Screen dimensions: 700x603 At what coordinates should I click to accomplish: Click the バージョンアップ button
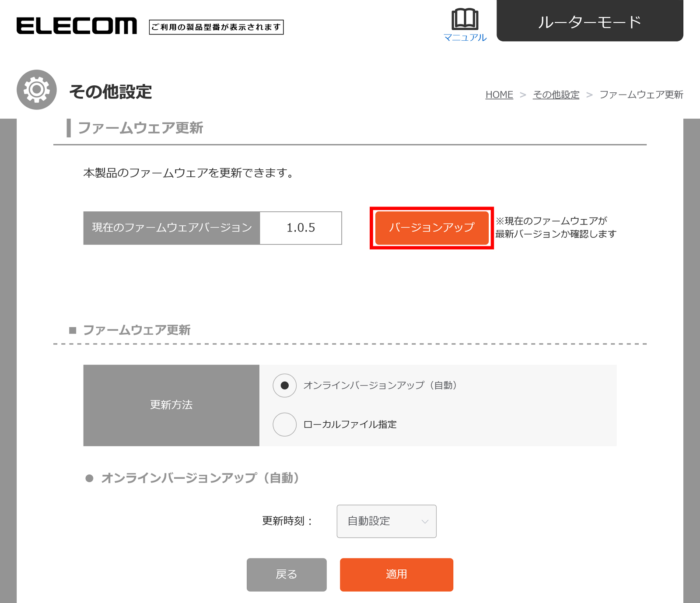pyautogui.click(x=432, y=228)
